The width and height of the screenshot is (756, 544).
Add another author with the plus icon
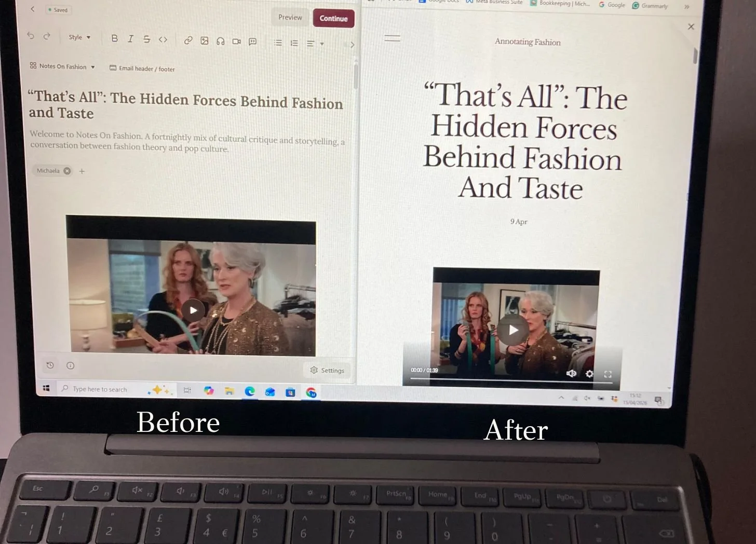(x=82, y=171)
